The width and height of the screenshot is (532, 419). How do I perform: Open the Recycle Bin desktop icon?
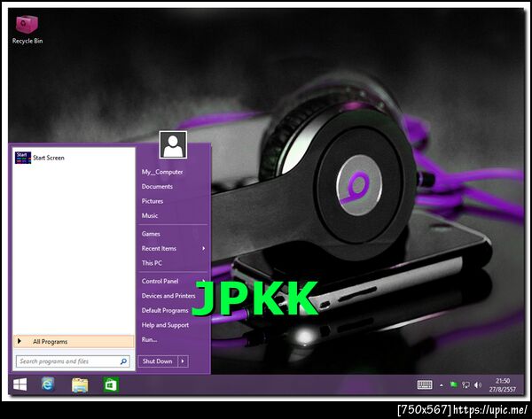click(27, 30)
